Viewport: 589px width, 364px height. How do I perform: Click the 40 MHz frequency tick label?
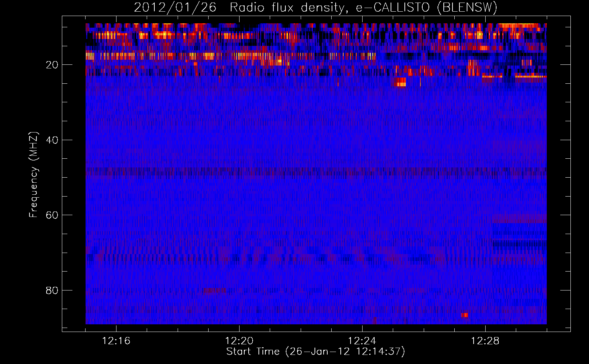(x=52, y=140)
